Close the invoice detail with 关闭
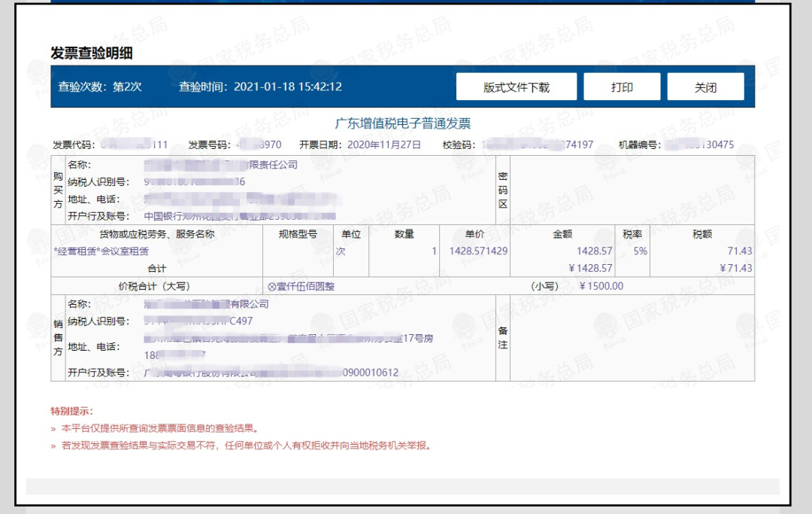 (704, 87)
